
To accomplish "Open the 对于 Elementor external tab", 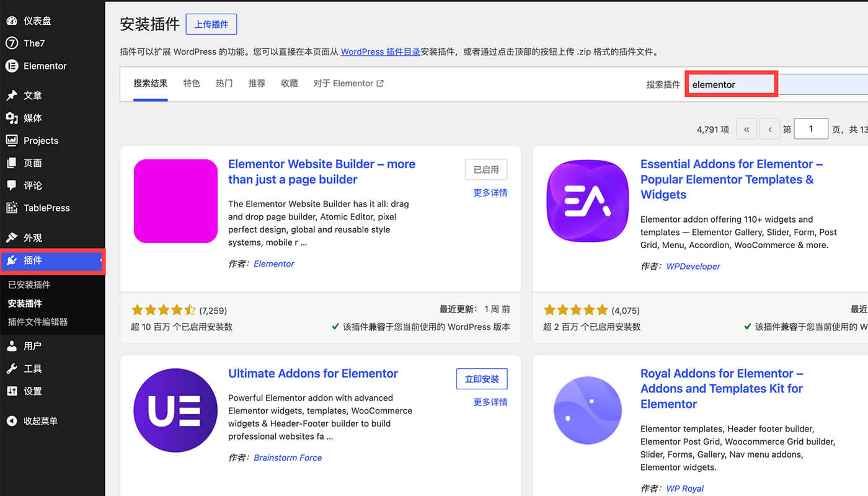I will (348, 84).
